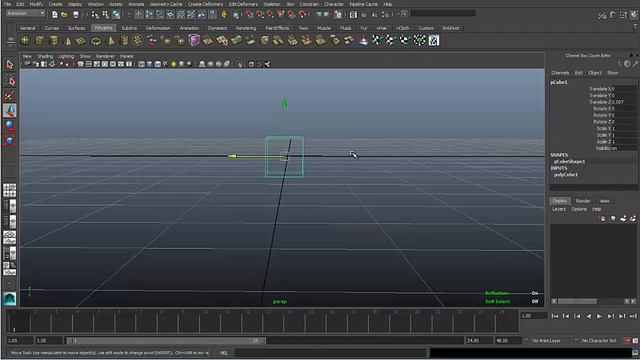640x360 pixels.
Task: Create a polygon pyramid from the shelf
Action: pyautogui.click(x=110, y=40)
